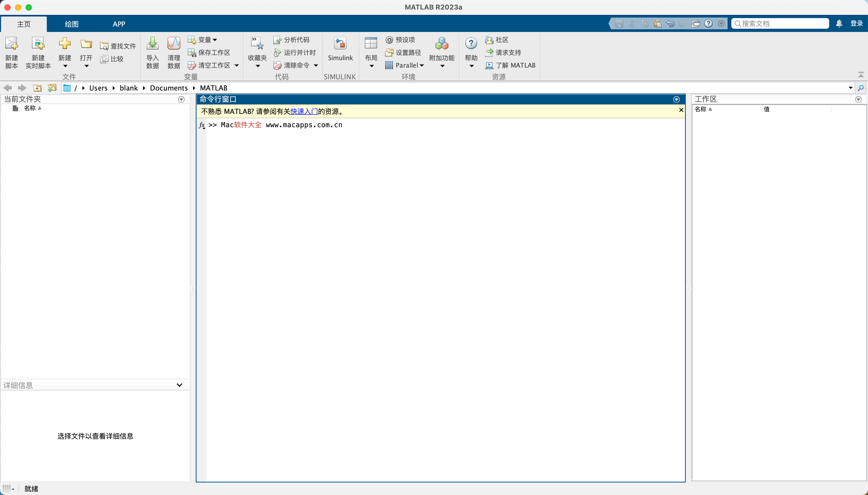Switch to the Plots (绘图) tab

(71, 24)
